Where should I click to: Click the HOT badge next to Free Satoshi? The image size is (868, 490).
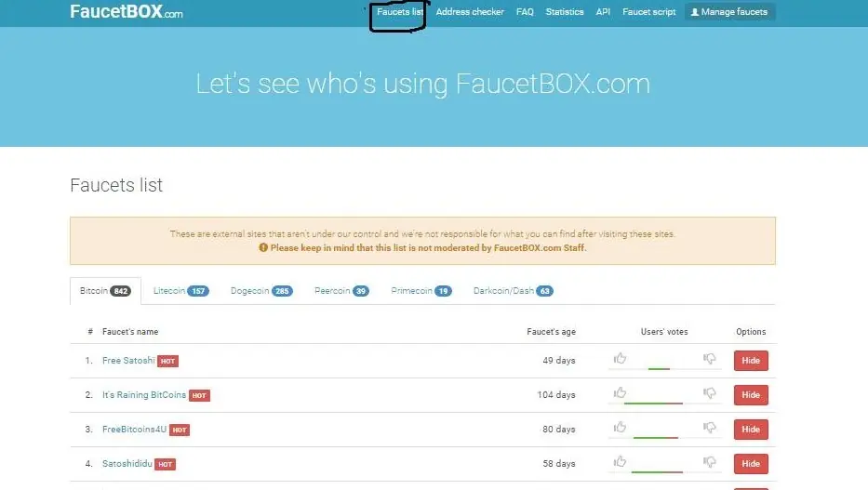coord(167,361)
